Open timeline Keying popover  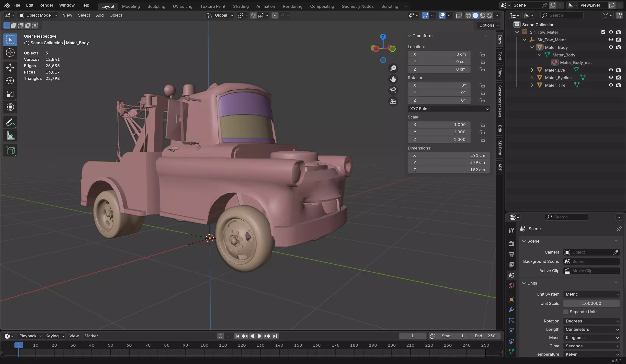[54, 336]
